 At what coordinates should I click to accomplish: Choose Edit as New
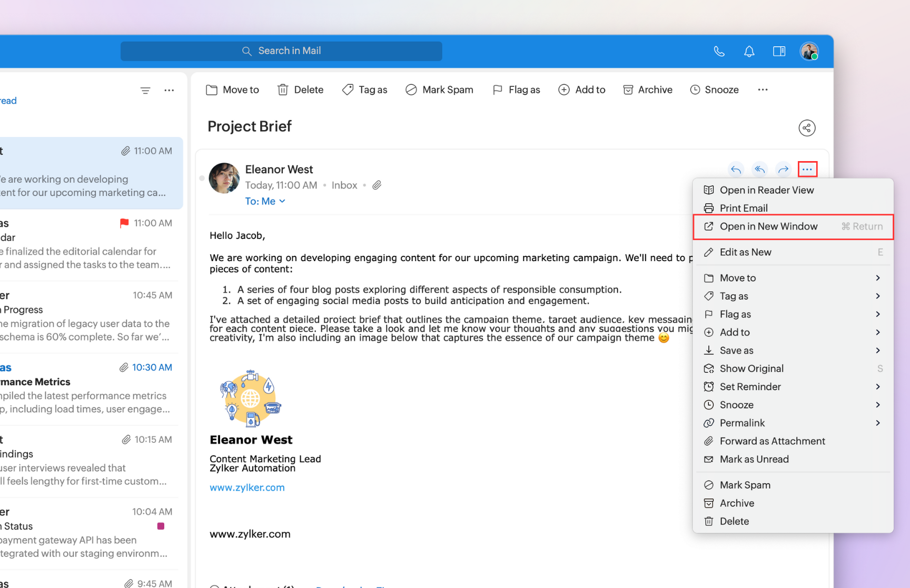(x=793, y=252)
